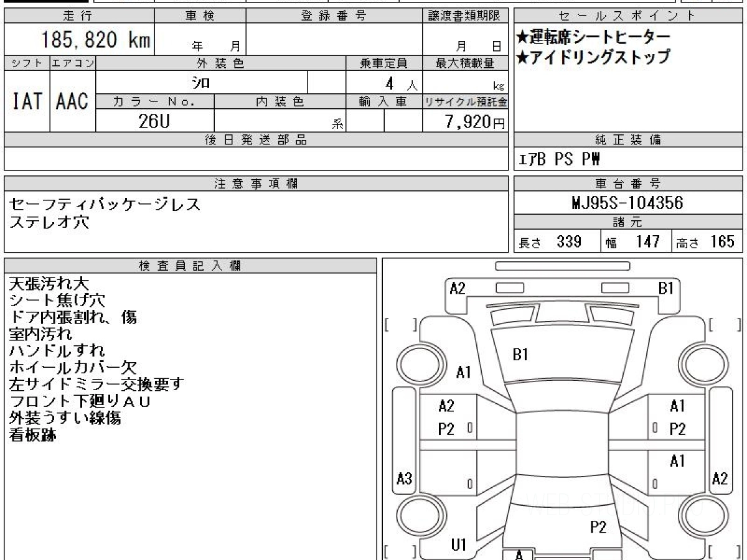
Task: Click the equipment line ｴｱB PS PW
Action: pyautogui.click(x=559, y=160)
